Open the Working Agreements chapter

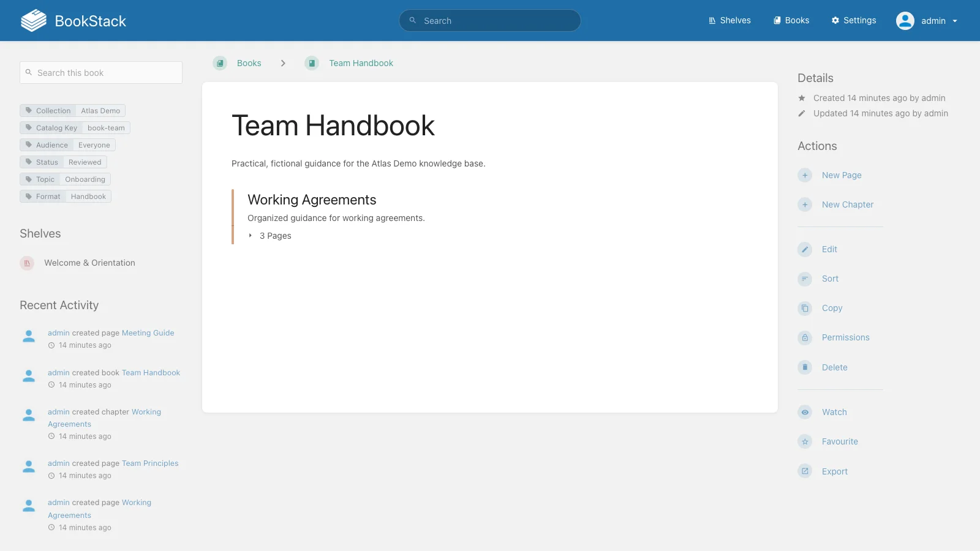312,200
